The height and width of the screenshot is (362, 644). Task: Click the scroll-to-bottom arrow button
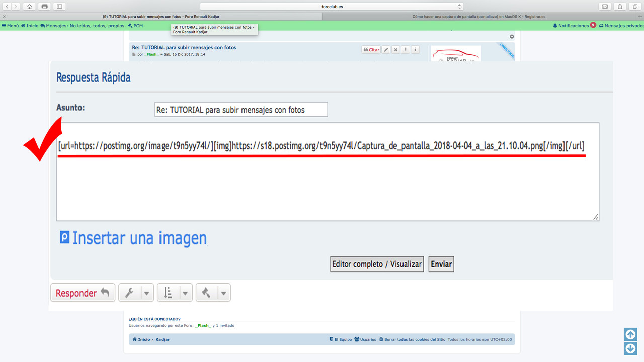point(630,348)
